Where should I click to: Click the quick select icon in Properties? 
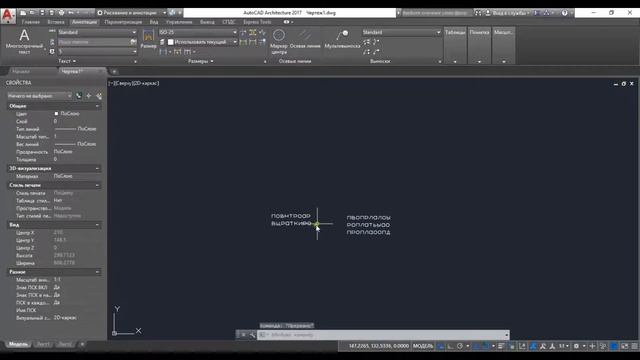(x=99, y=96)
